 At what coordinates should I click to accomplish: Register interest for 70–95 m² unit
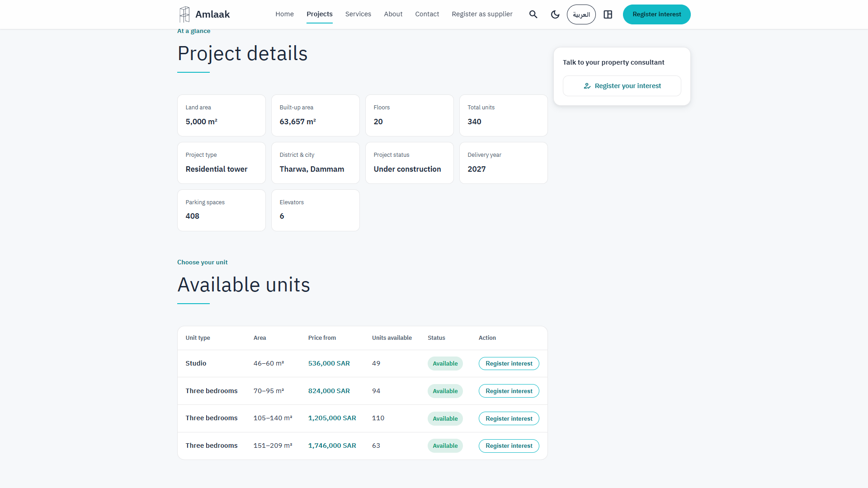coord(509,391)
